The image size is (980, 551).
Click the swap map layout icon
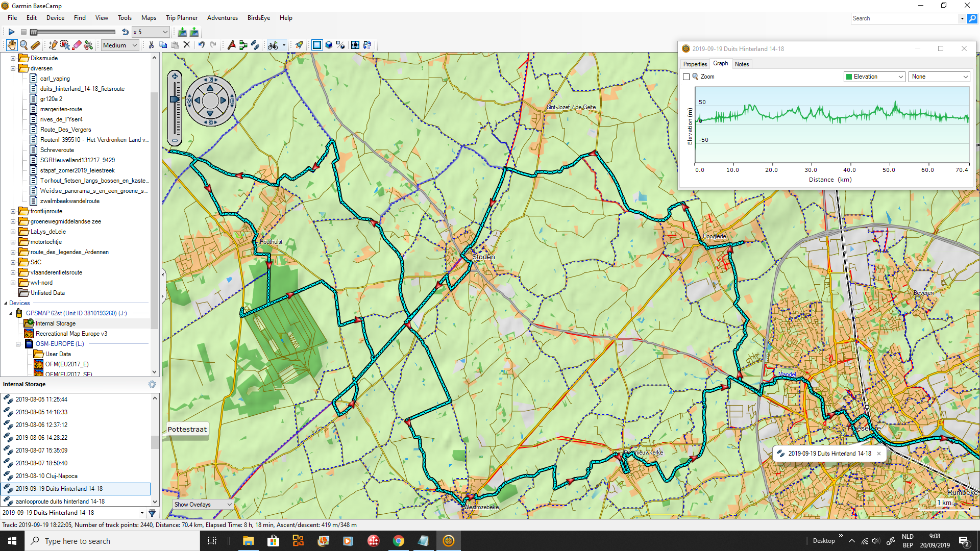(367, 45)
